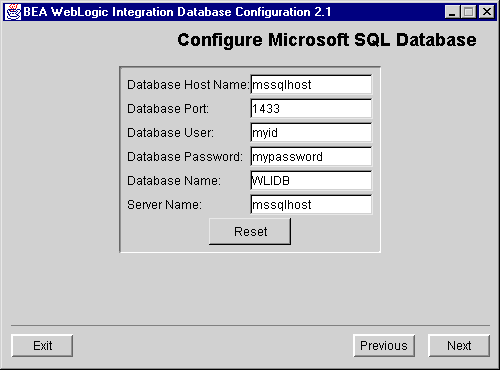The width and height of the screenshot is (500, 370).
Task: Select the Database User field containing myid
Action: pos(311,133)
